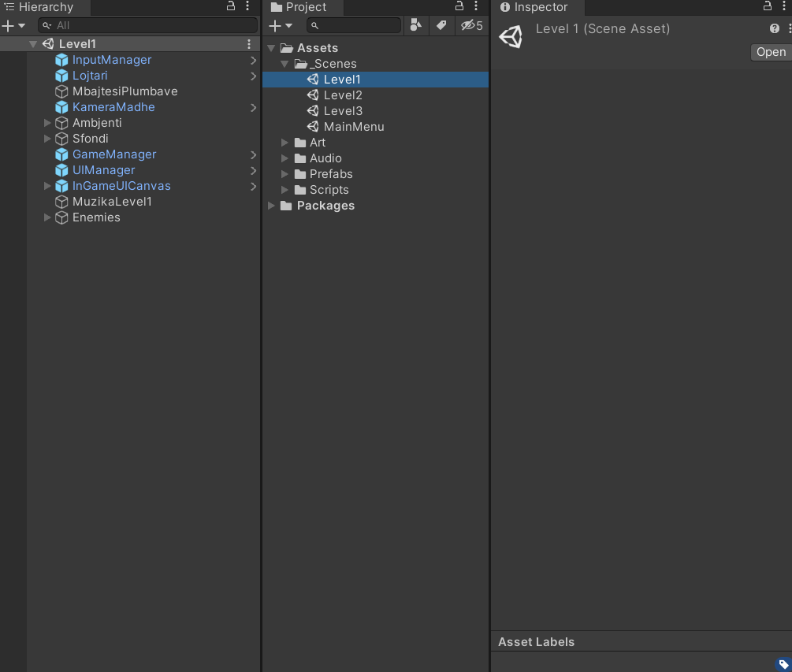Click the Level2 scene asset icon
792x672 pixels.
pos(313,95)
